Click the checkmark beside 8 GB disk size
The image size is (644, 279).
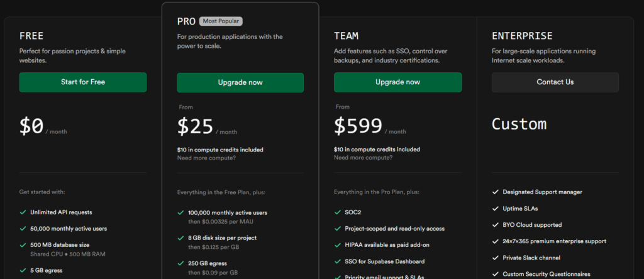pyautogui.click(x=180, y=238)
